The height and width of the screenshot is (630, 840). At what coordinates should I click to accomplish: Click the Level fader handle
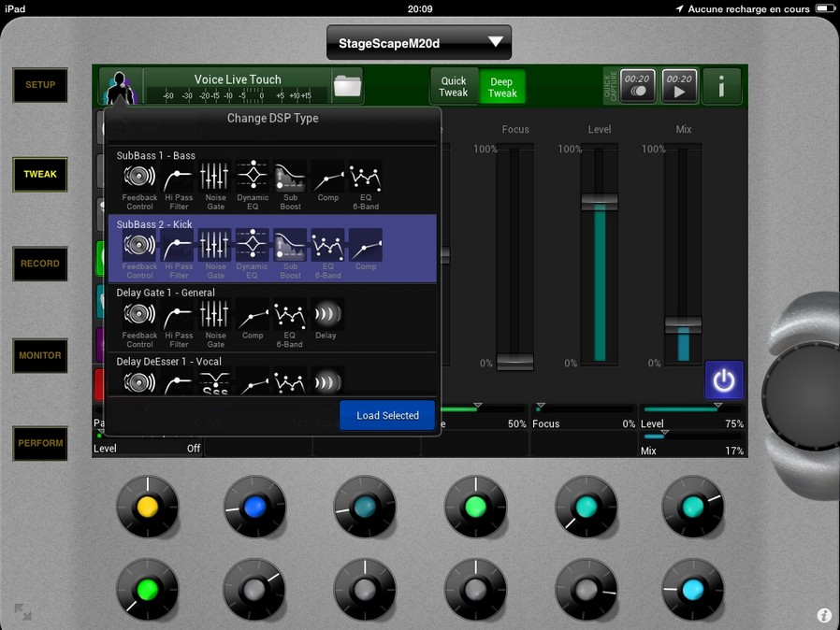point(599,201)
